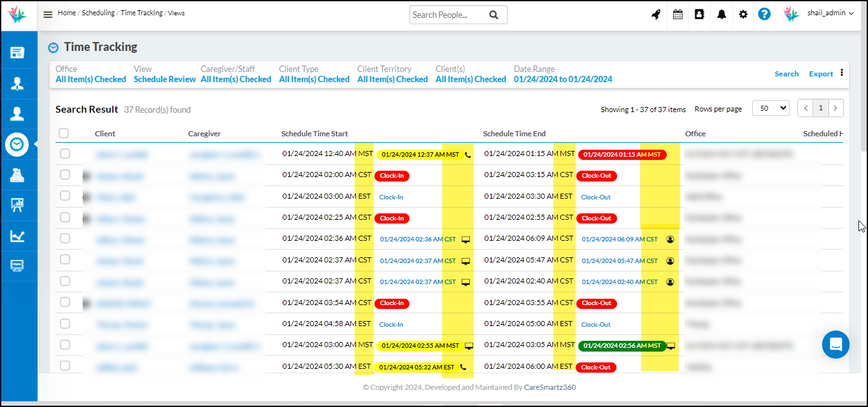The image size is (868, 407).
Task: Check the select-all checkbox in header
Action: 64,133
